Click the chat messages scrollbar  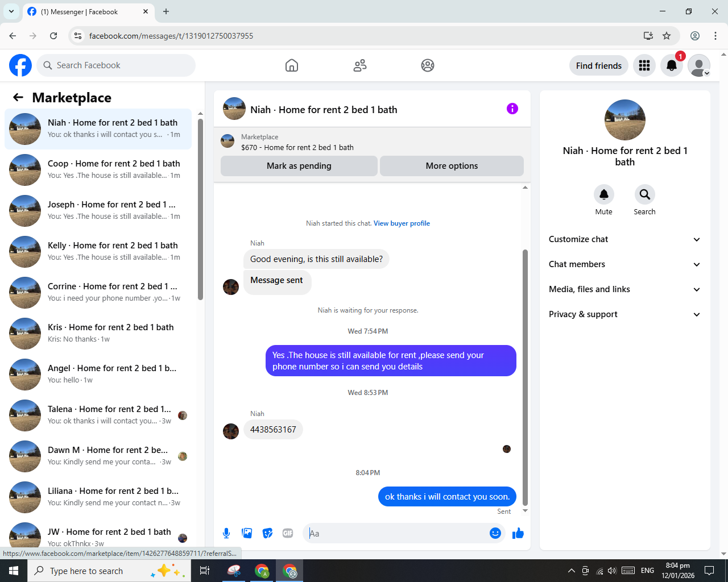point(525,377)
